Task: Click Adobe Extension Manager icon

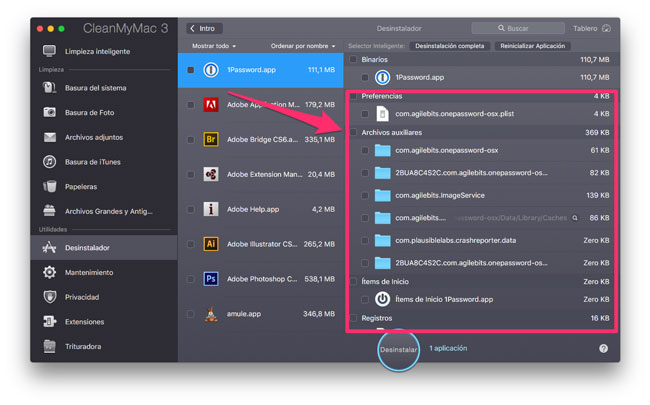Action: (211, 174)
